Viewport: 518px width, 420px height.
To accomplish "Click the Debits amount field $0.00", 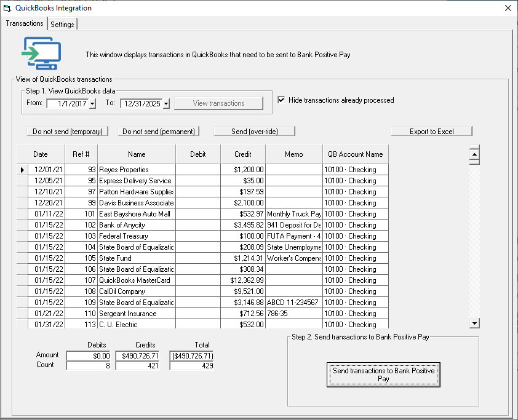I will 88,355.
